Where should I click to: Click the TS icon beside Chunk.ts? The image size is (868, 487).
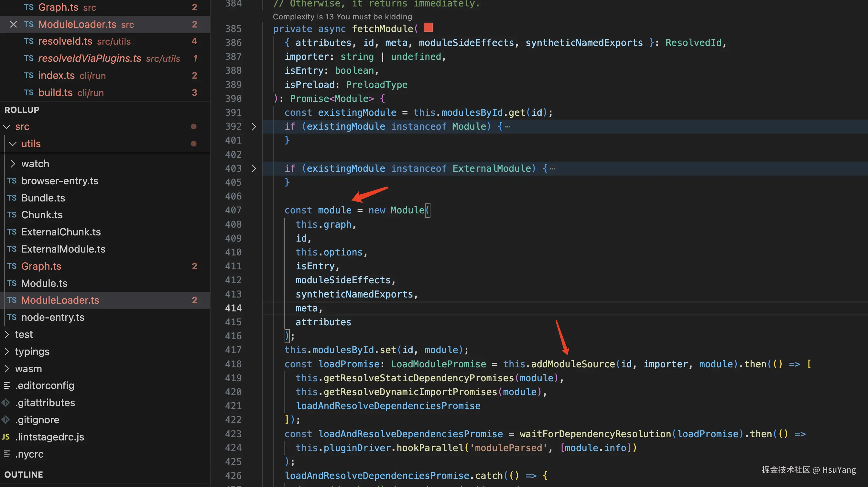[x=12, y=215]
